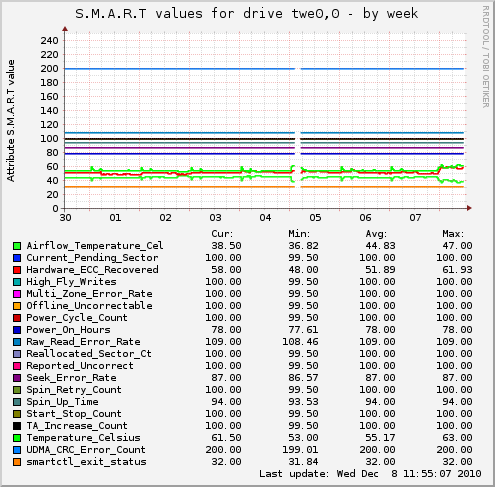Click the y-axis tick label 200
This screenshot has height=487, width=495.
click(49, 69)
